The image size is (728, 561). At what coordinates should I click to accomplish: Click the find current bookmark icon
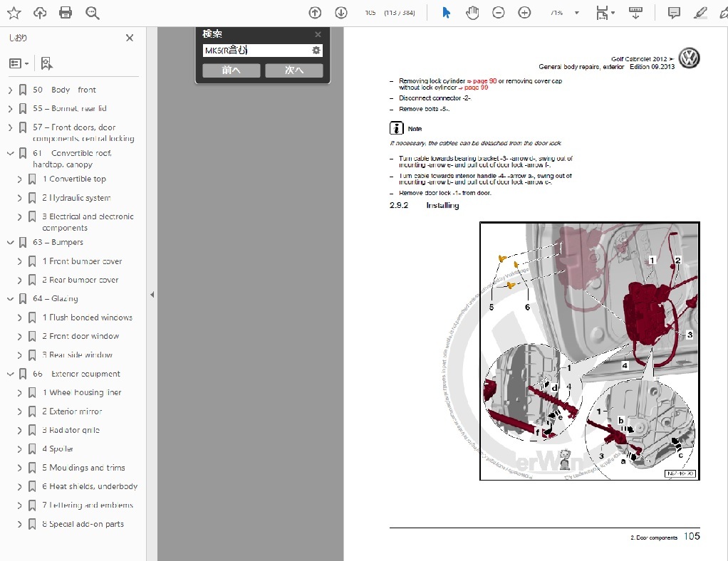[46, 63]
